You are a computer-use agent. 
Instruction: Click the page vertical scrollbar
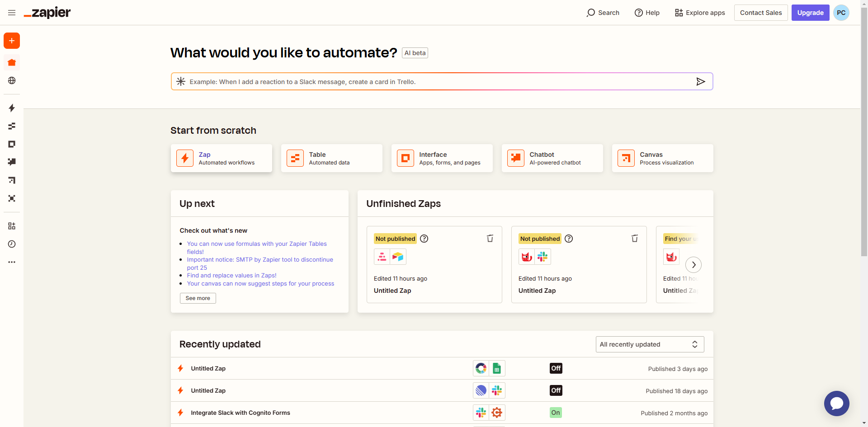864,136
